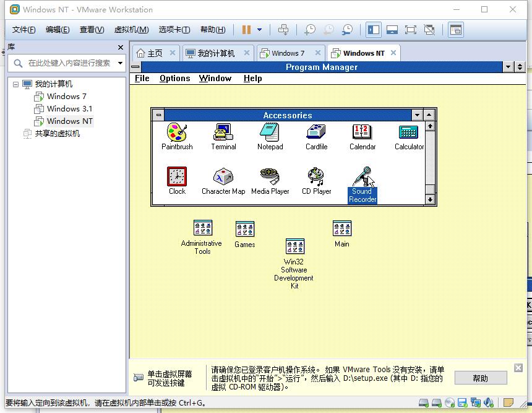Open the 帮助(H) menu
This screenshot has width=532, height=413.
(213, 30)
